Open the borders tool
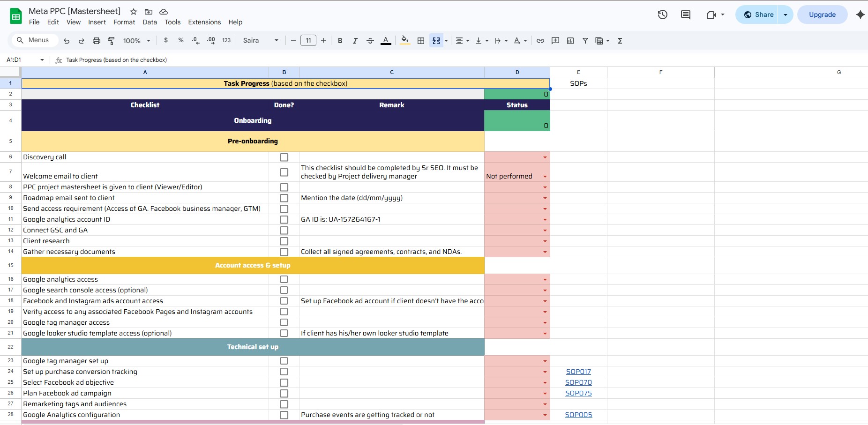This screenshot has width=868, height=425. click(421, 41)
